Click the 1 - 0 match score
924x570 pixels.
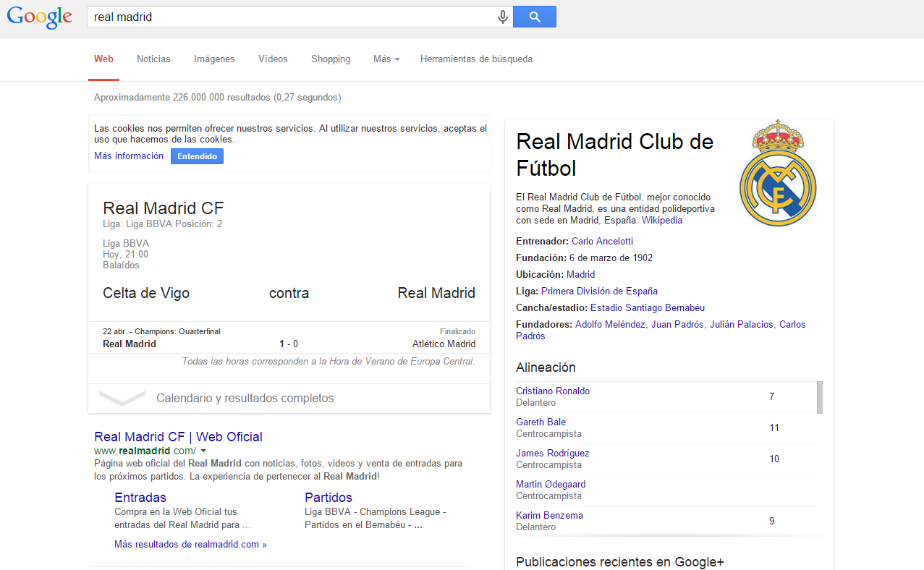[x=289, y=344]
